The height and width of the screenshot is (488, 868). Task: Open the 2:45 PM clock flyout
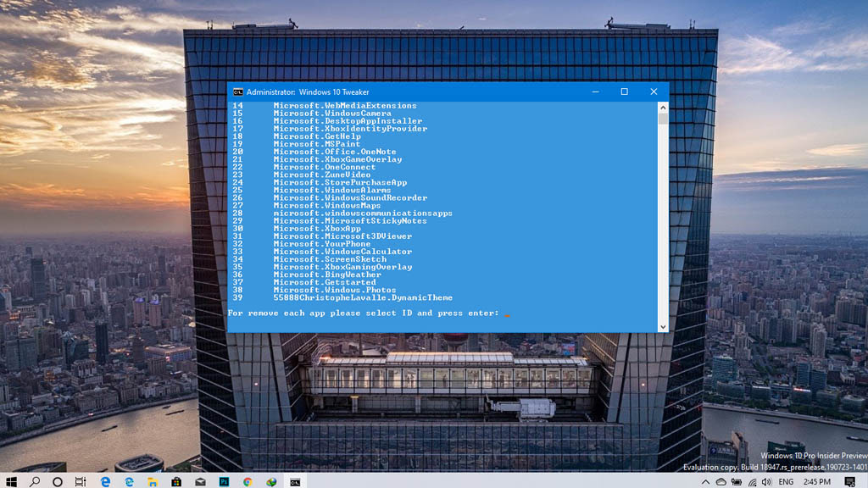point(816,482)
